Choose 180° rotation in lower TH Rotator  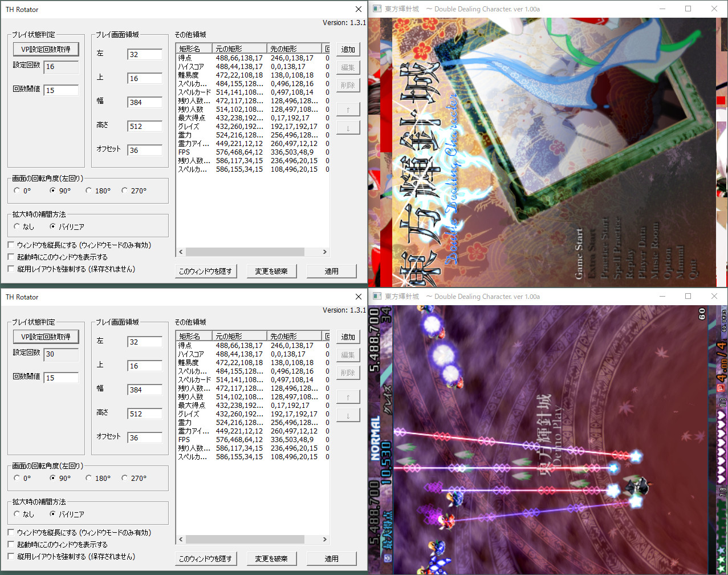point(89,478)
